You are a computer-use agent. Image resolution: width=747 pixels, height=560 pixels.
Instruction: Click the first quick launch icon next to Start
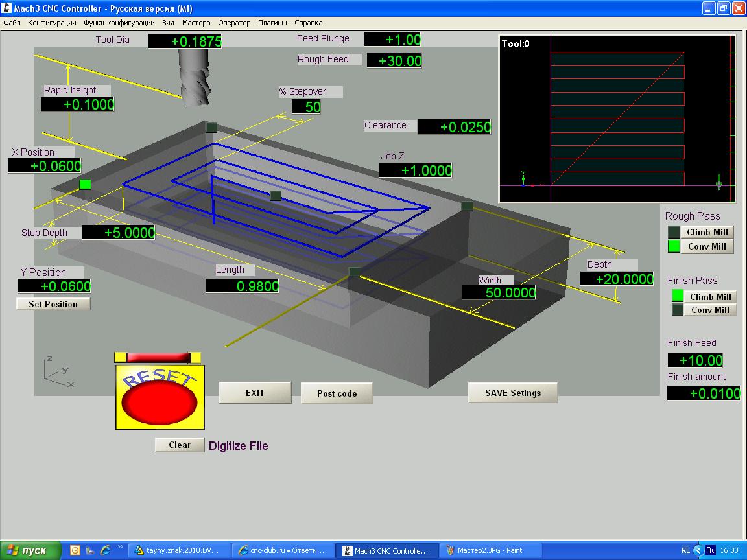pos(75,550)
